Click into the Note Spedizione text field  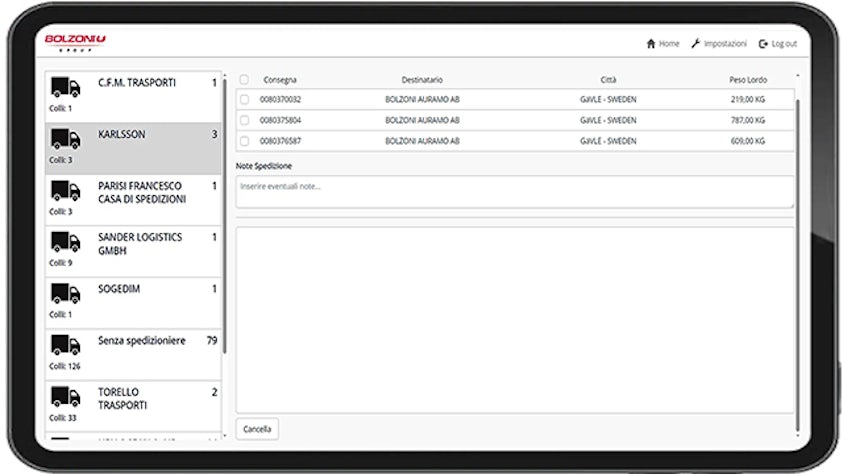(514, 191)
